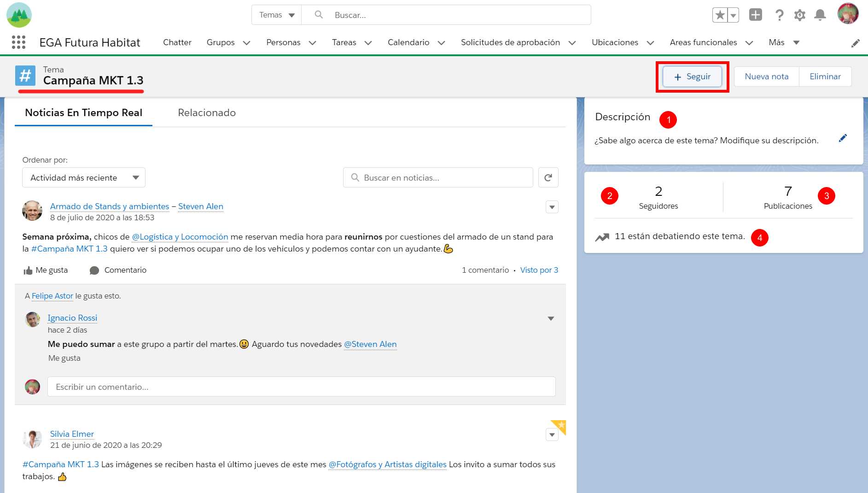Refresh the news feed

coord(548,177)
